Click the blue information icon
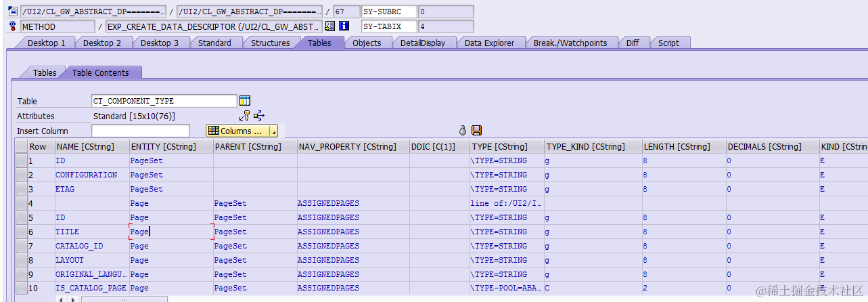This screenshot has height=302, width=868. pos(344,26)
